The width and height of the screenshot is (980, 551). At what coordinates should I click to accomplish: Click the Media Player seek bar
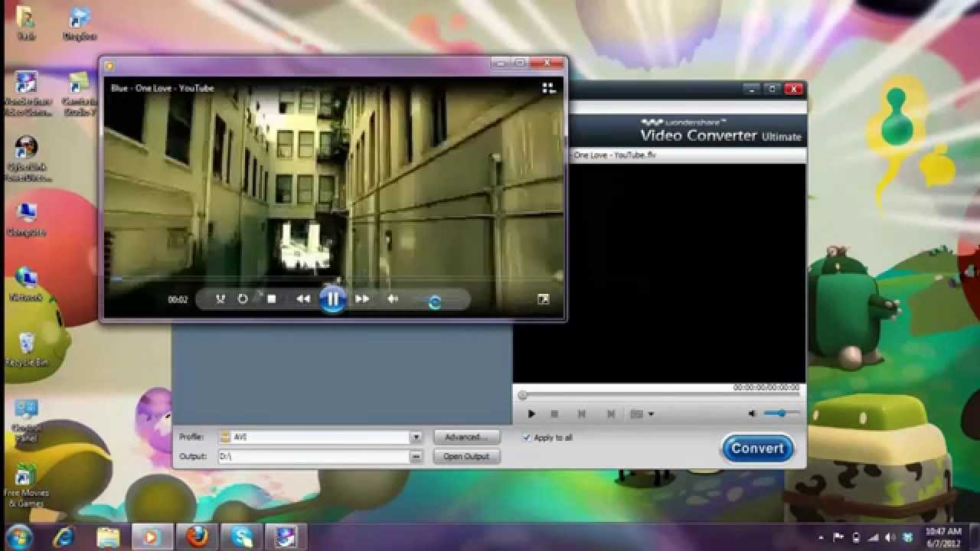tap(333, 279)
